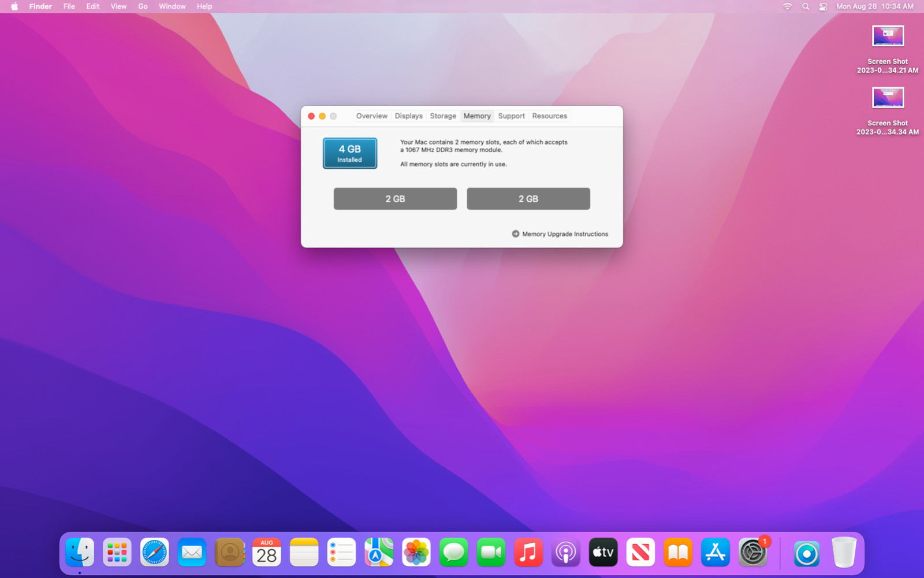Viewport: 924px width, 578px height.
Task: Open Finder from the Dock
Action: tap(80, 553)
